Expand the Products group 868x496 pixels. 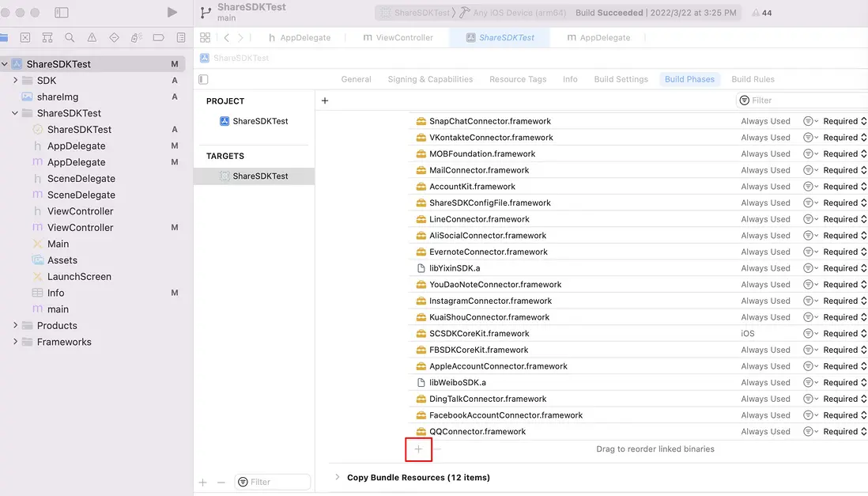click(x=16, y=325)
